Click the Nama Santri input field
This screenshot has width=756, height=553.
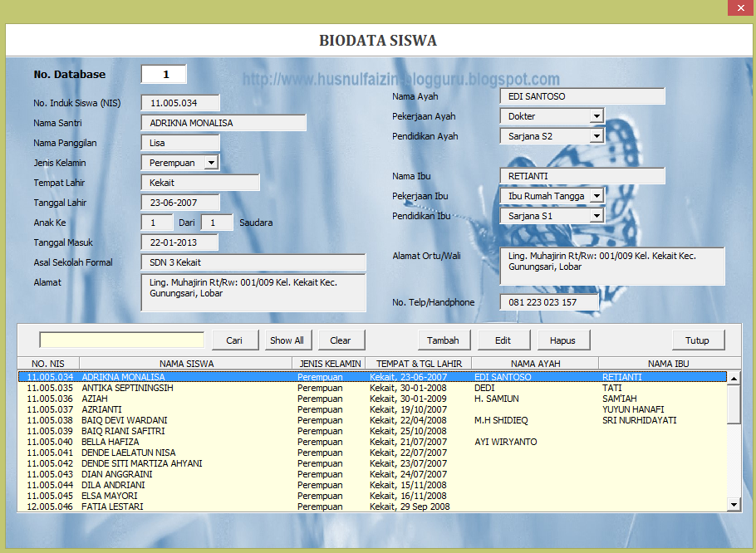point(199,122)
